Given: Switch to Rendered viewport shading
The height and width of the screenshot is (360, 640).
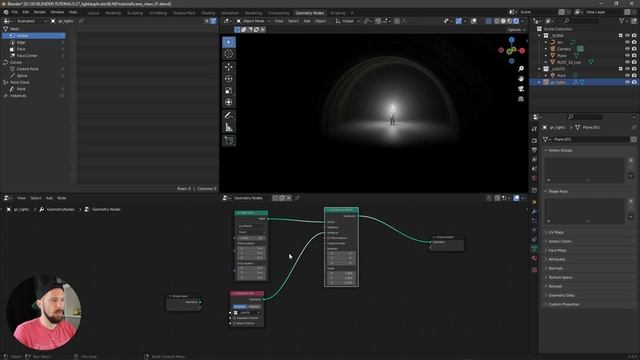Looking at the screenshot, I should (x=516, y=21).
